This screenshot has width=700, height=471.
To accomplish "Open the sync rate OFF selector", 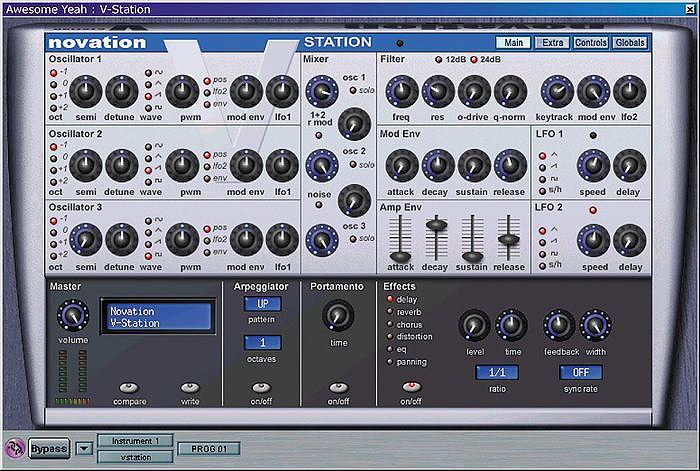I will coord(581,372).
